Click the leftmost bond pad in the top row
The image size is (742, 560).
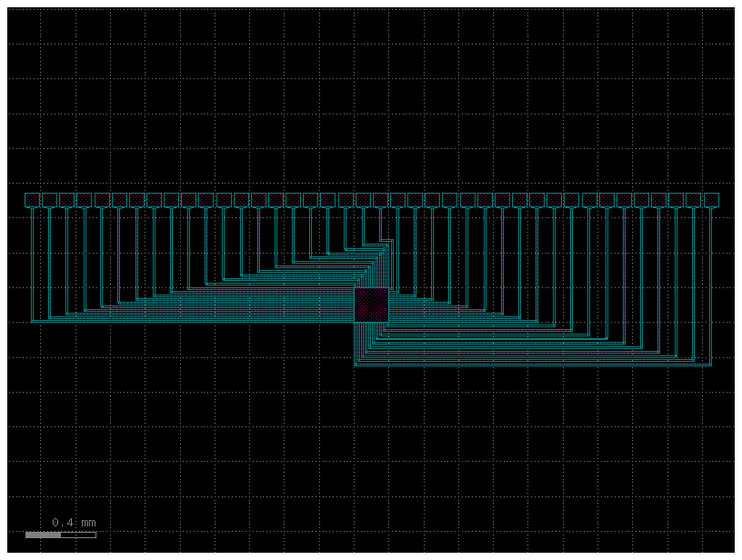31,198
